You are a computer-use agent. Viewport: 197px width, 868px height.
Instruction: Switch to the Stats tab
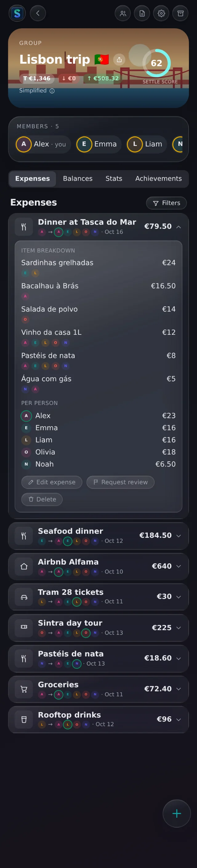[114, 178]
